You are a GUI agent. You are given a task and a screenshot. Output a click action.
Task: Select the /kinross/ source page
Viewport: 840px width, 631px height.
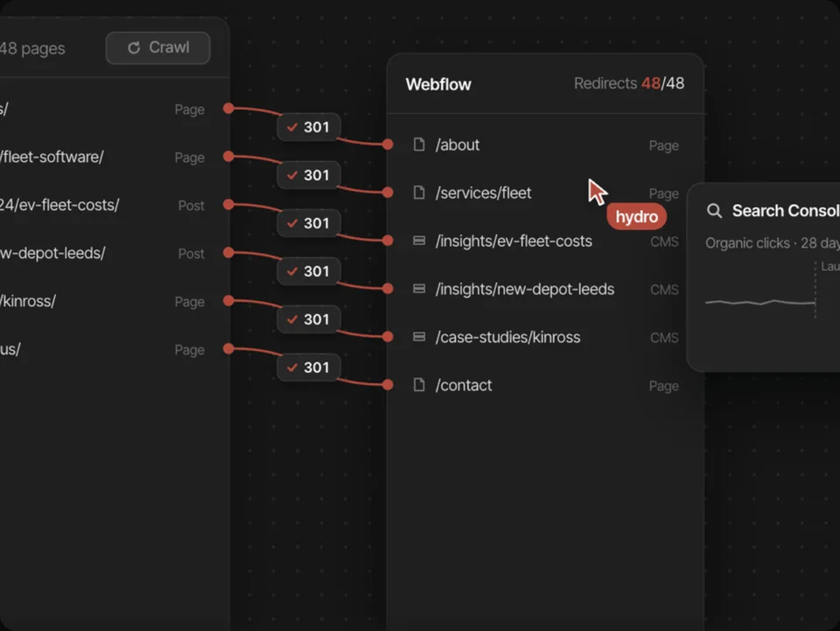[114, 301]
